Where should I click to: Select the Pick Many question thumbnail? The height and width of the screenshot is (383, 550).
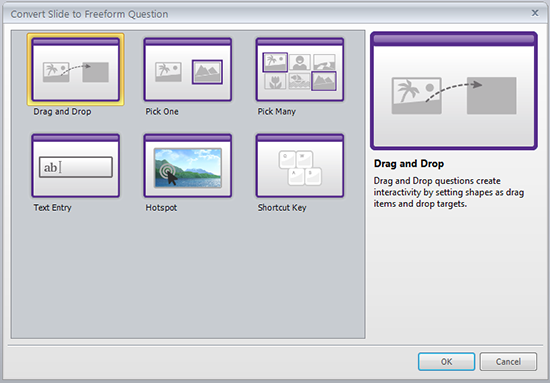[x=300, y=69]
